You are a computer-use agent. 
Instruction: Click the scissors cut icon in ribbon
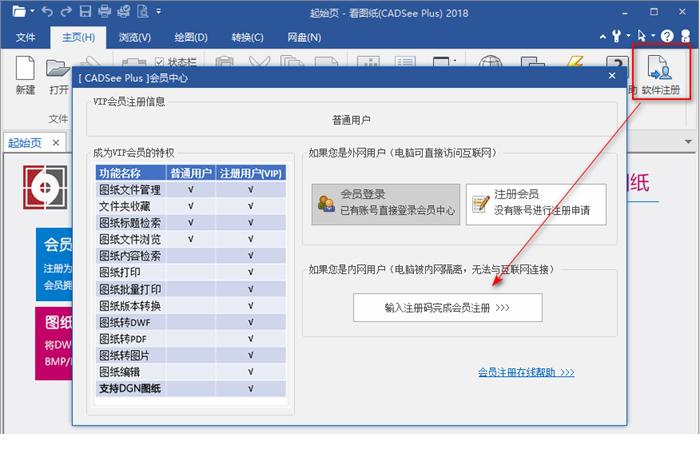tap(259, 61)
